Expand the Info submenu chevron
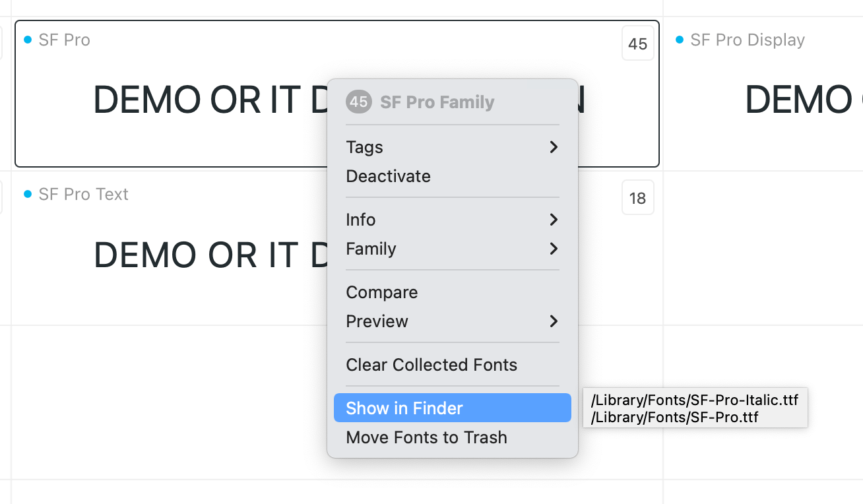This screenshot has height=504, width=863. (554, 220)
